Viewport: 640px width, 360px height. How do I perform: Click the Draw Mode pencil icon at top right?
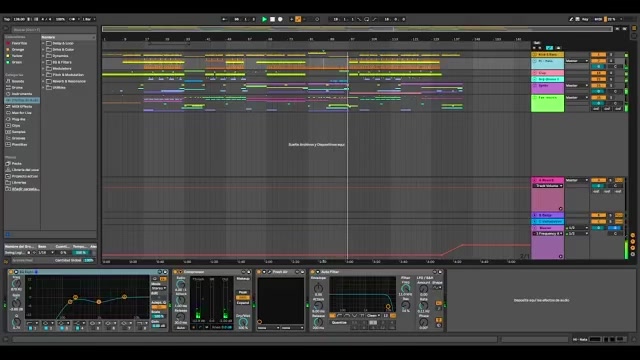571,19
